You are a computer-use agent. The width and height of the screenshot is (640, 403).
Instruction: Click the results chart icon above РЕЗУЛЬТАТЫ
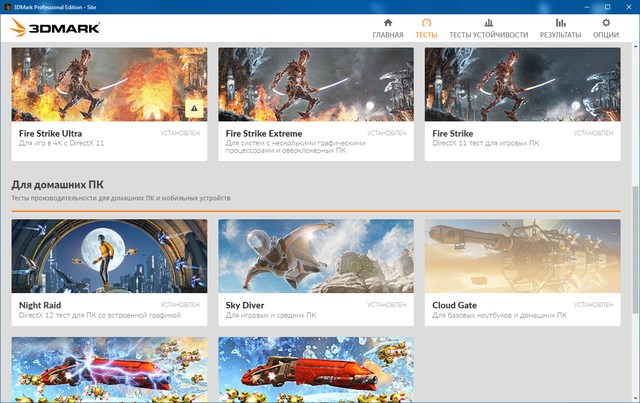[x=560, y=22]
